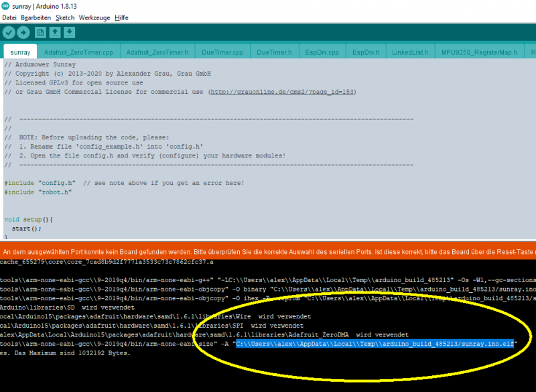Open the Datei menu
This screenshot has width=536, height=392.
[9, 18]
